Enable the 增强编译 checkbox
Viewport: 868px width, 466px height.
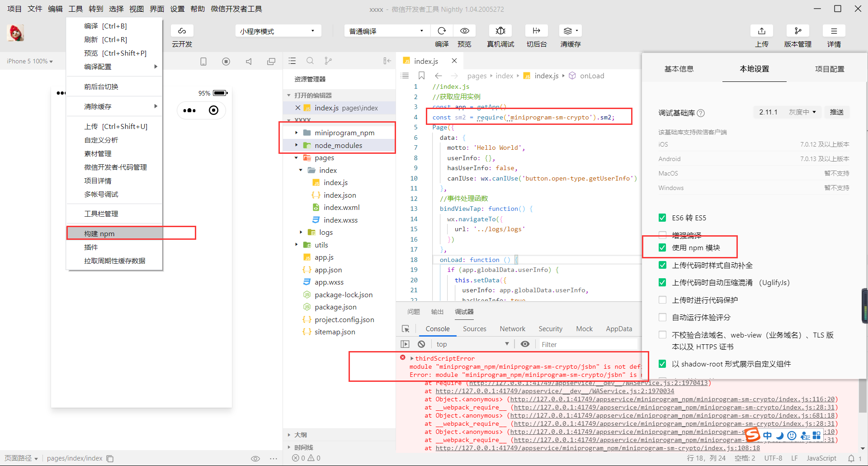click(x=662, y=235)
